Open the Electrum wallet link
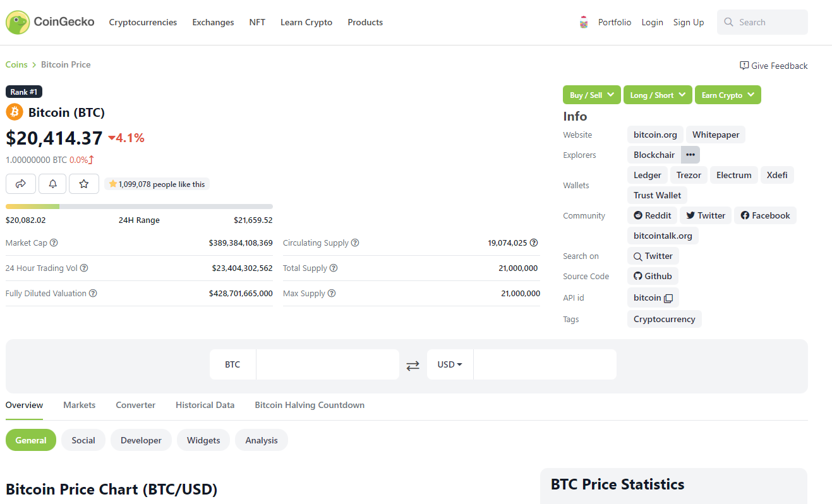Viewport: 832px width, 504px height. pos(734,175)
